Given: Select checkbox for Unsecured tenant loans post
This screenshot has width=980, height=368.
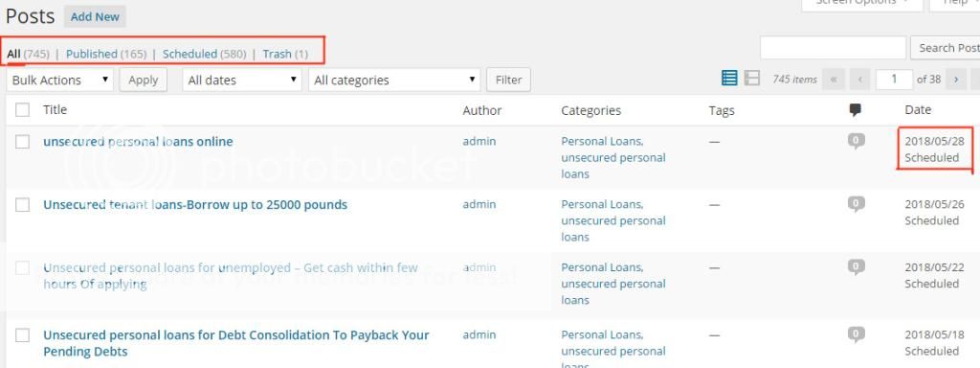Looking at the screenshot, I should (23, 205).
